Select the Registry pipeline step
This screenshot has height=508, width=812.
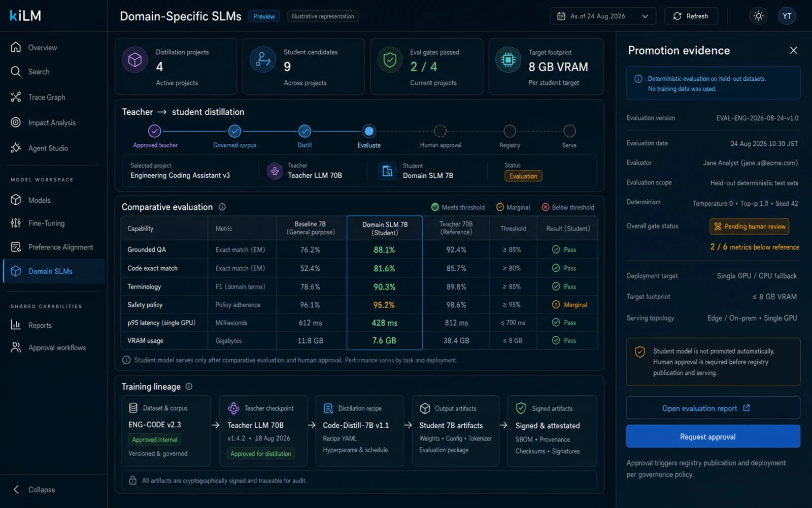point(510,131)
